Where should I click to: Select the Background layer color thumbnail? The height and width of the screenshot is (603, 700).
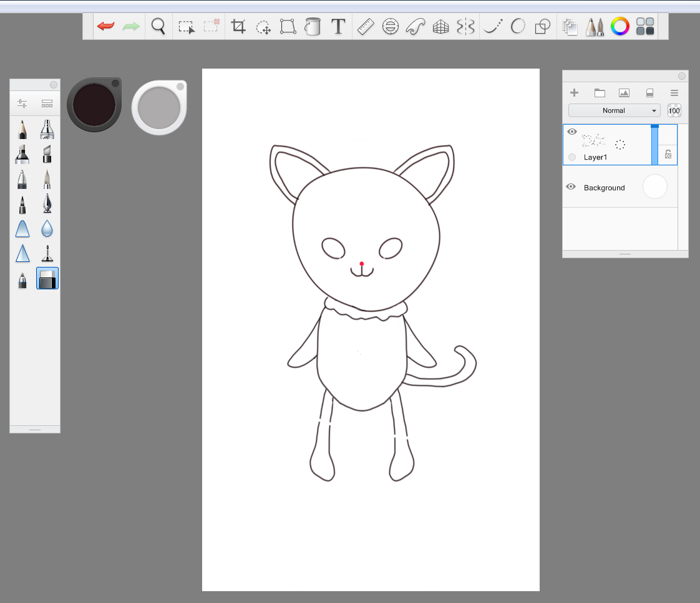click(x=654, y=187)
